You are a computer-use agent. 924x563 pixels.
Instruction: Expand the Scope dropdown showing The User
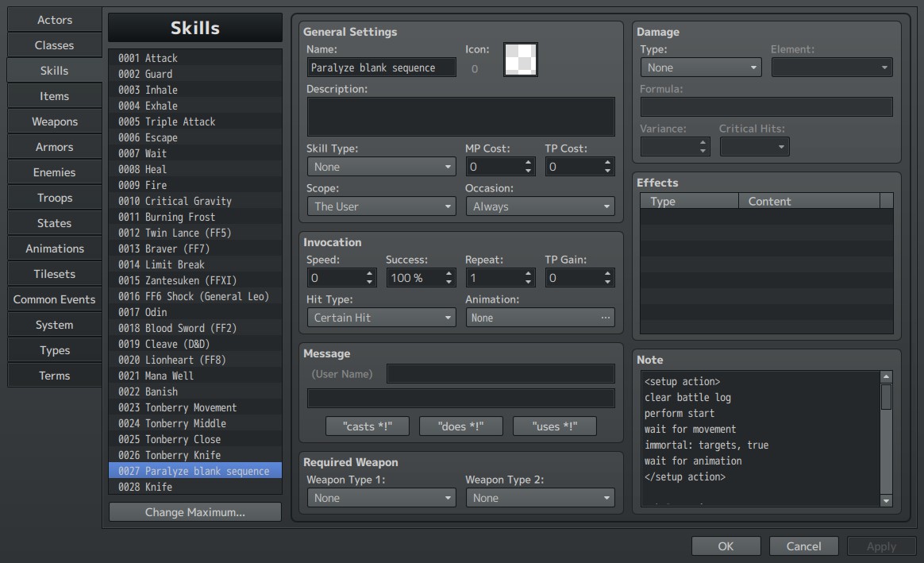tap(381, 206)
